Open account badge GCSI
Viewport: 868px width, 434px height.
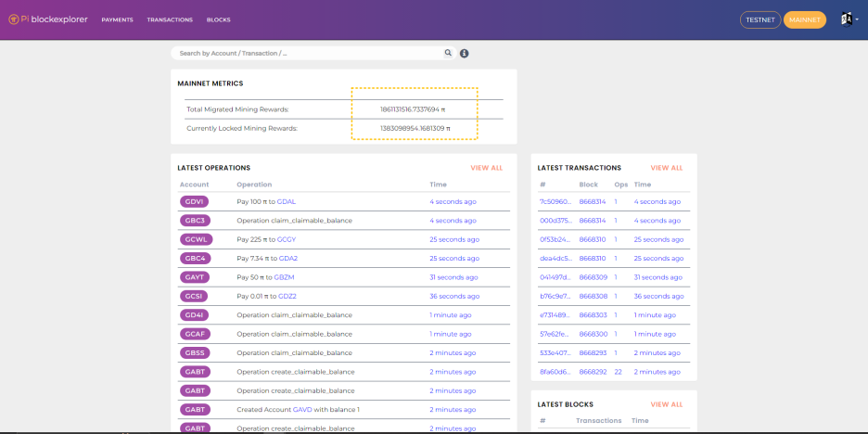click(194, 296)
